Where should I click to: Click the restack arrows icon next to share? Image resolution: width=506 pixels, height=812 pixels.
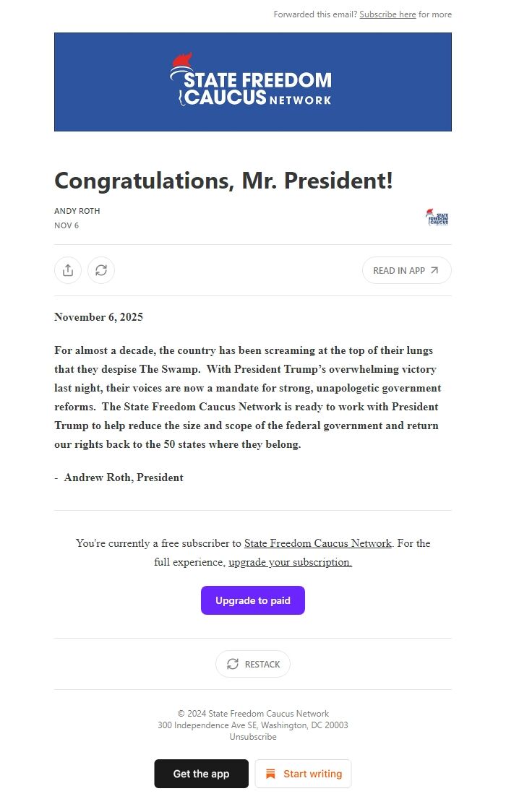pyautogui.click(x=101, y=269)
